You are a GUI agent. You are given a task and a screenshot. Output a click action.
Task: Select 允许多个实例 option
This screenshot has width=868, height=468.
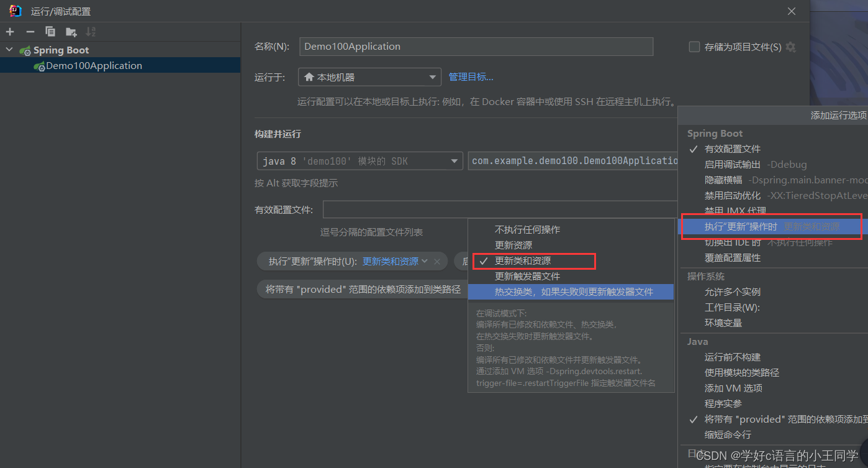pyautogui.click(x=774, y=292)
